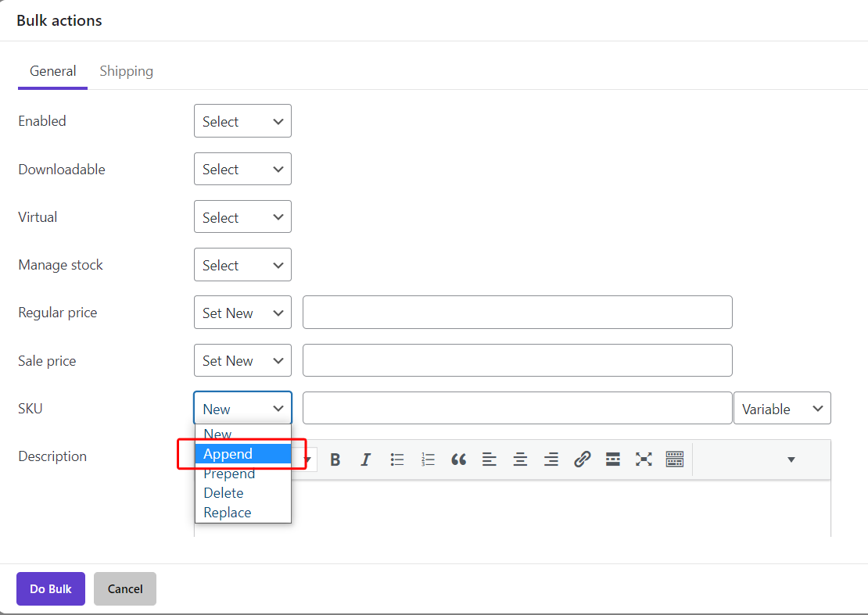Switch to the Shipping tab

point(127,71)
